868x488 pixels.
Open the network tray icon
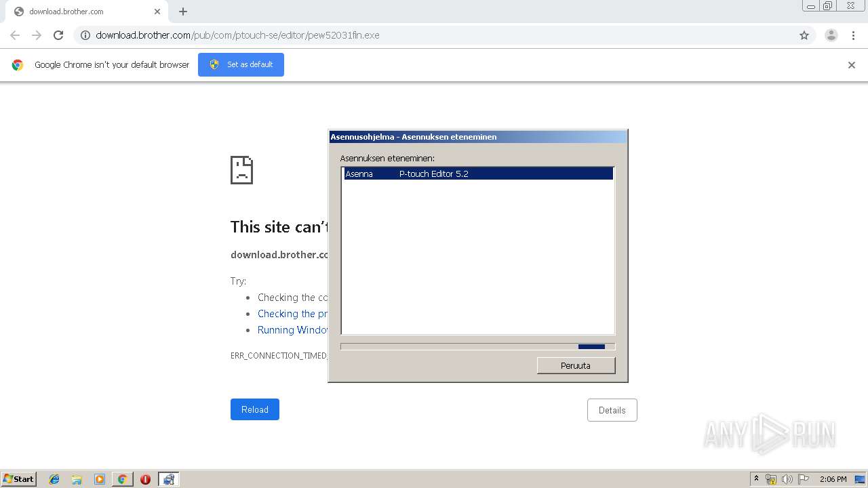pyautogui.click(x=771, y=479)
